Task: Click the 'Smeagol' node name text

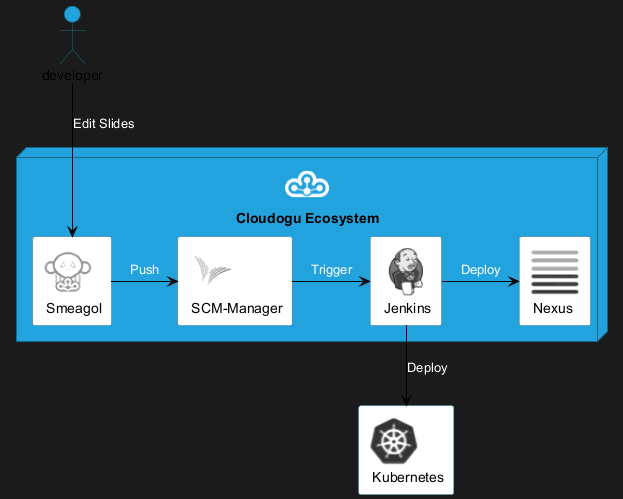Action: [x=72, y=308]
